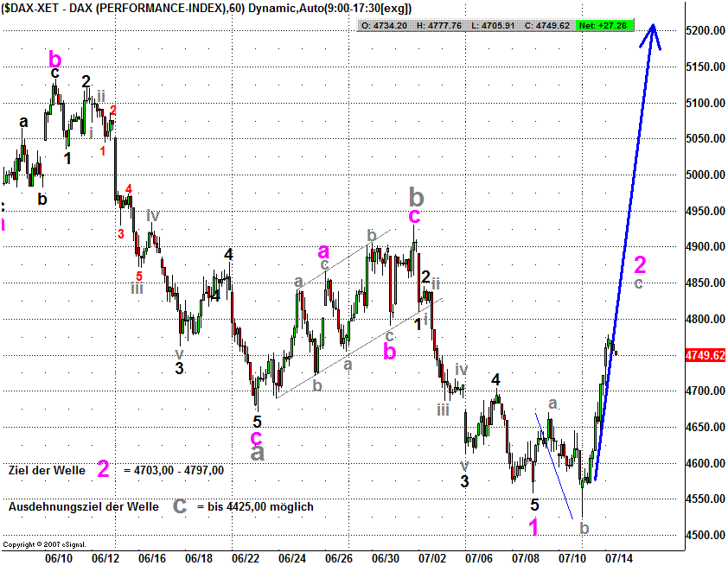Click the eSignal copyright notice
Viewport: 728px width, 572px height.
[x=38, y=545]
